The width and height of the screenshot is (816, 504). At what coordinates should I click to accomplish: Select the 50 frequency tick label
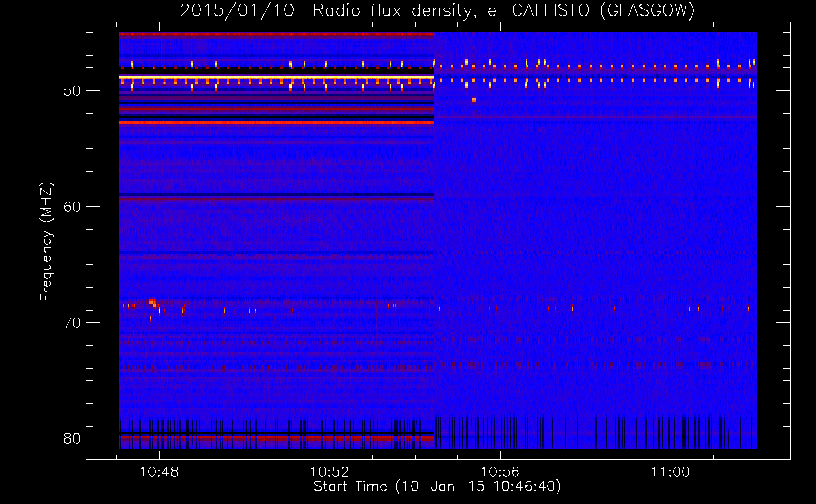pyautogui.click(x=72, y=91)
